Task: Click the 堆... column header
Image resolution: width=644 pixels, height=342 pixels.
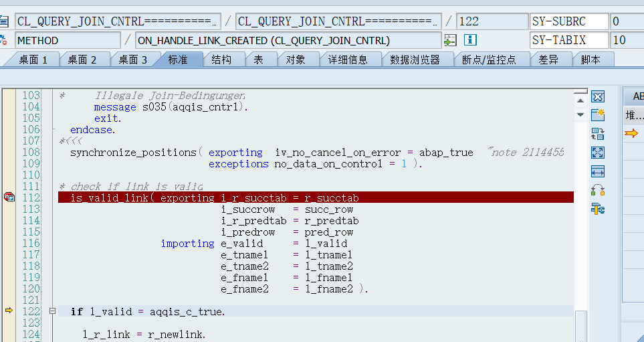Action: click(634, 115)
